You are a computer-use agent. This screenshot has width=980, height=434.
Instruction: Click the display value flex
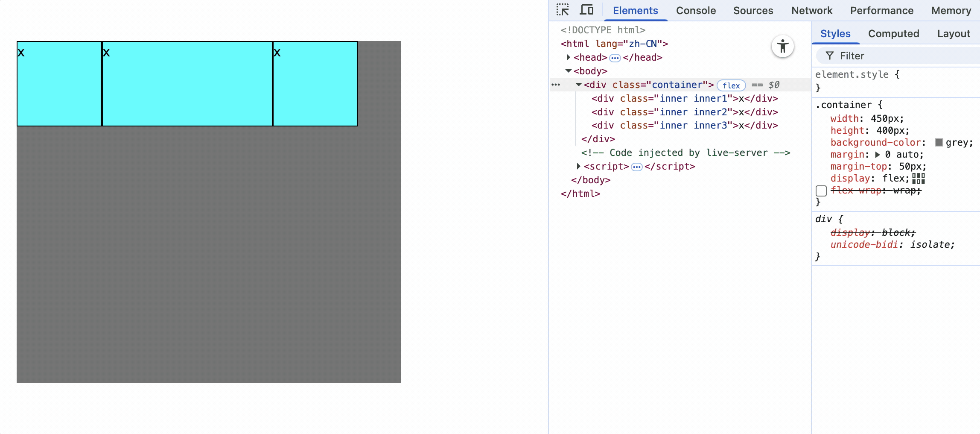click(x=894, y=179)
